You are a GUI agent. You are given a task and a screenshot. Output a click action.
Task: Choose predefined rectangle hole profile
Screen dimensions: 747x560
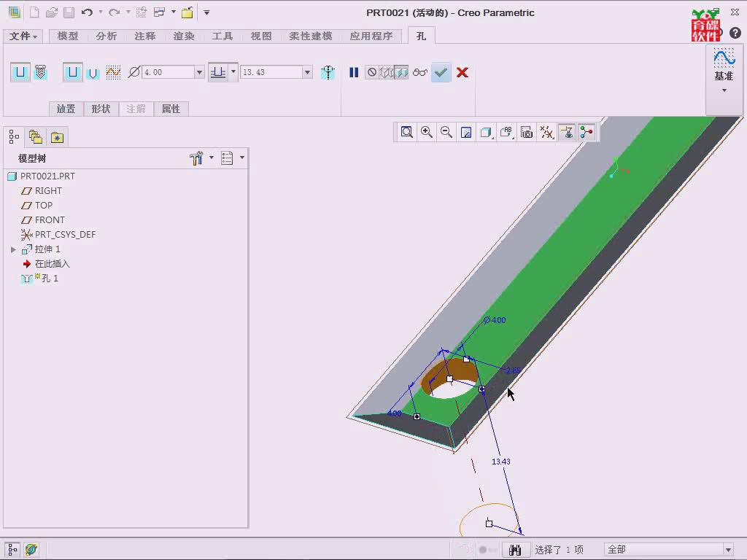pyautogui.click(x=72, y=72)
